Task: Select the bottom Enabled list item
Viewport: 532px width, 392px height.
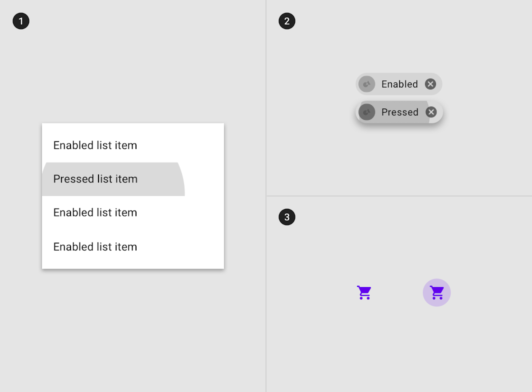Action: 133,246
